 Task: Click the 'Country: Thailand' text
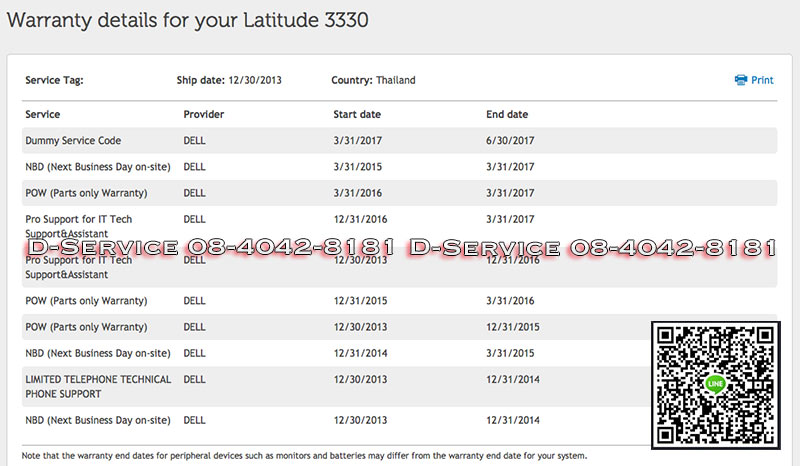(373, 80)
